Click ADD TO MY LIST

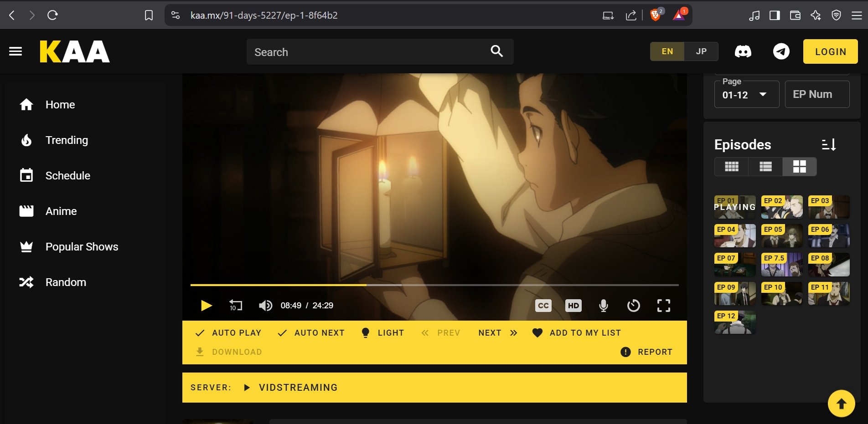click(577, 333)
